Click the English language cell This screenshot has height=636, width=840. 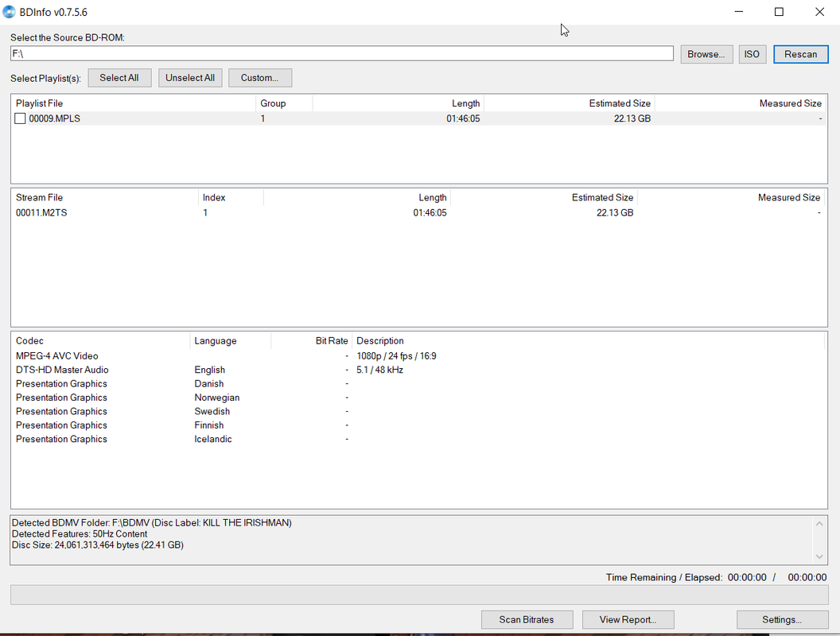coord(209,370)
